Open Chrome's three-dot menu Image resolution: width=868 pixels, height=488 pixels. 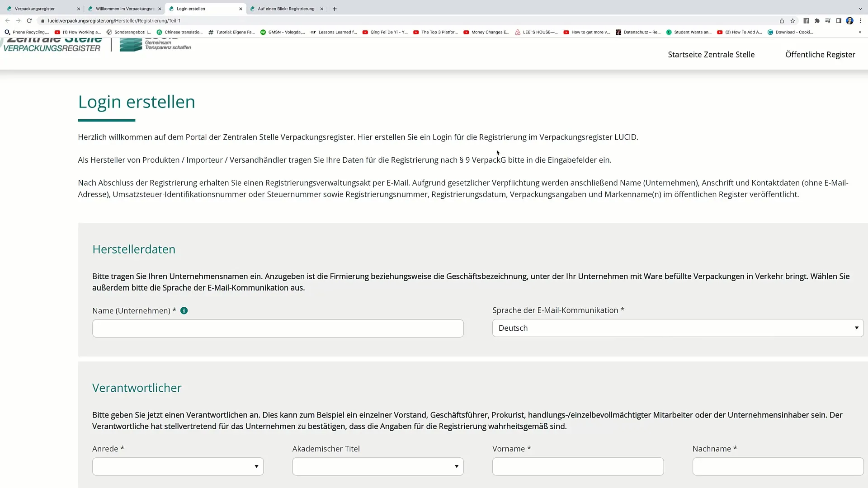click(860, 21)
